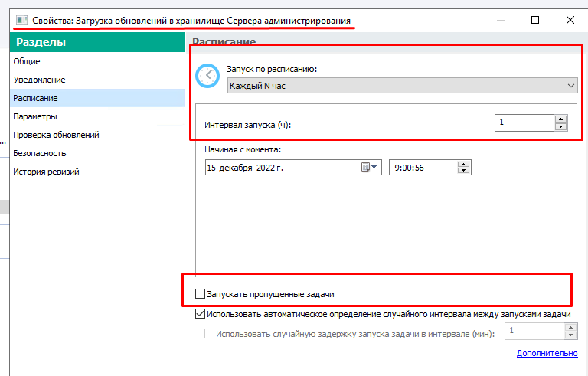Maximize the properties window
This screenshot has width=588, height=376.
[535, 20]
